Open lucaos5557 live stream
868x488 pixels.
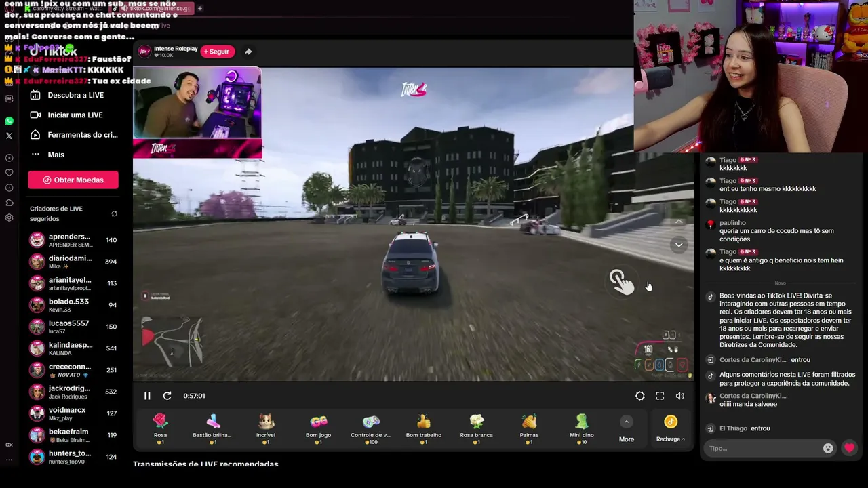click(x=73, y=327)
